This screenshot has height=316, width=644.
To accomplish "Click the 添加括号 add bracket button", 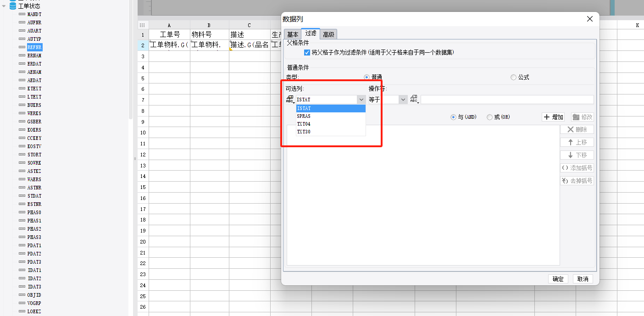I will 577,168.
